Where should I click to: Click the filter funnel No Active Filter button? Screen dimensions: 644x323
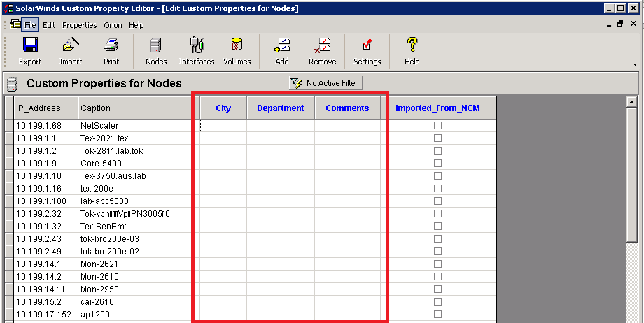coord(325,83)
